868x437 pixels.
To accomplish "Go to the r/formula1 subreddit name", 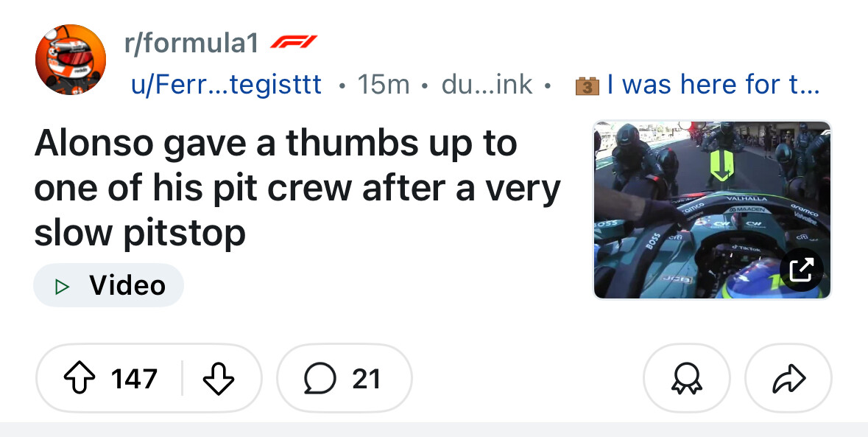I will (191, 44).
